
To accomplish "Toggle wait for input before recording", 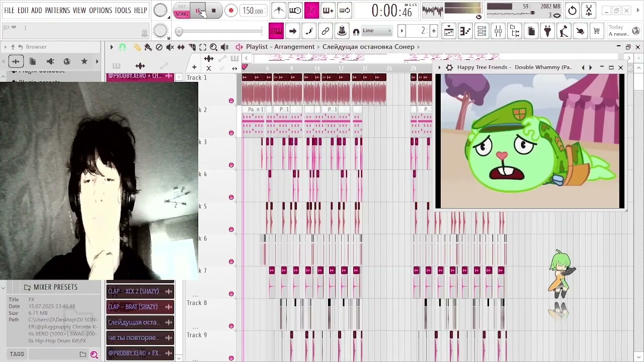I will (295, 10).
